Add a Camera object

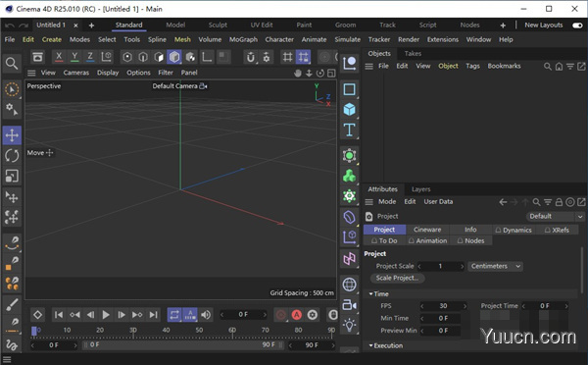[350, 304]
